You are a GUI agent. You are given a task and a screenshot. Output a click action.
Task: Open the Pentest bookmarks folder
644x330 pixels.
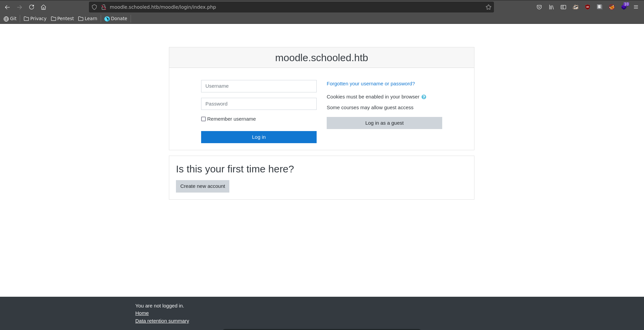pos(62,18)
